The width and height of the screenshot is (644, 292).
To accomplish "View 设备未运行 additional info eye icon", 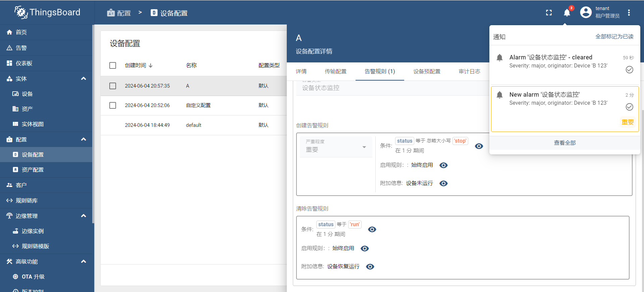I will (443, 183).
